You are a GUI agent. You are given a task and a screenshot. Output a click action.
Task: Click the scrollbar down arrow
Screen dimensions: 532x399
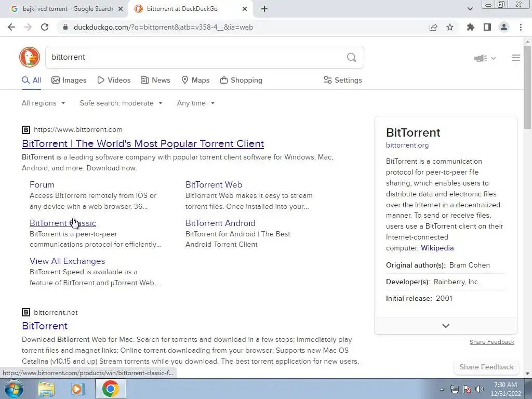click(527, 374)
